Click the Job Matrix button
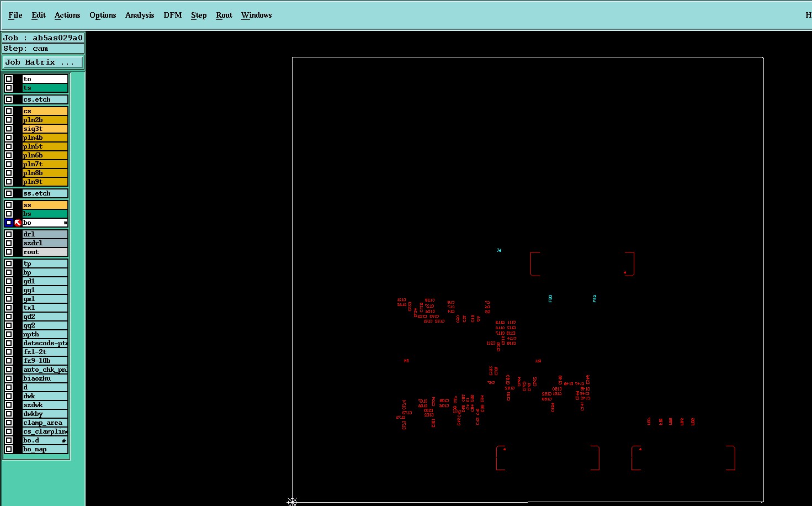 [x=43, y=62]
